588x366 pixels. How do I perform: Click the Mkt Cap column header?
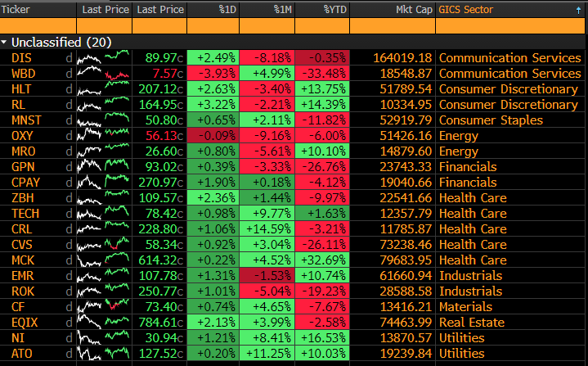pyautogui.click(x=414, y=9)
